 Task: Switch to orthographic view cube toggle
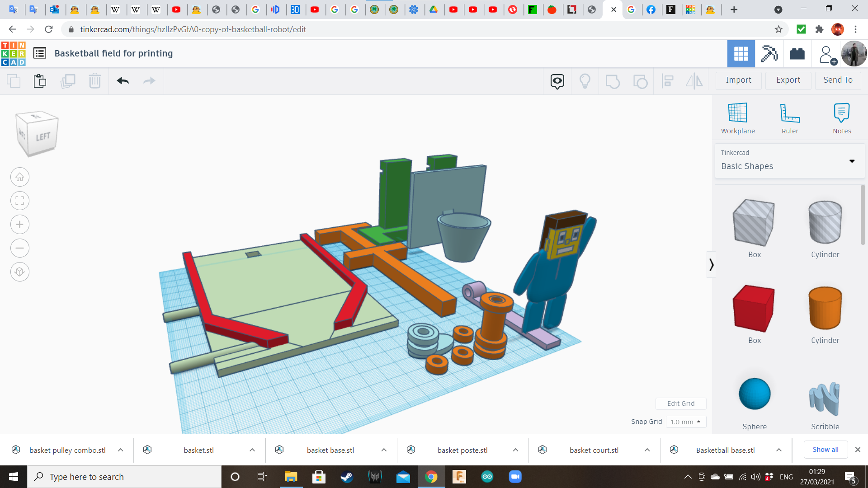coord(20,272)
